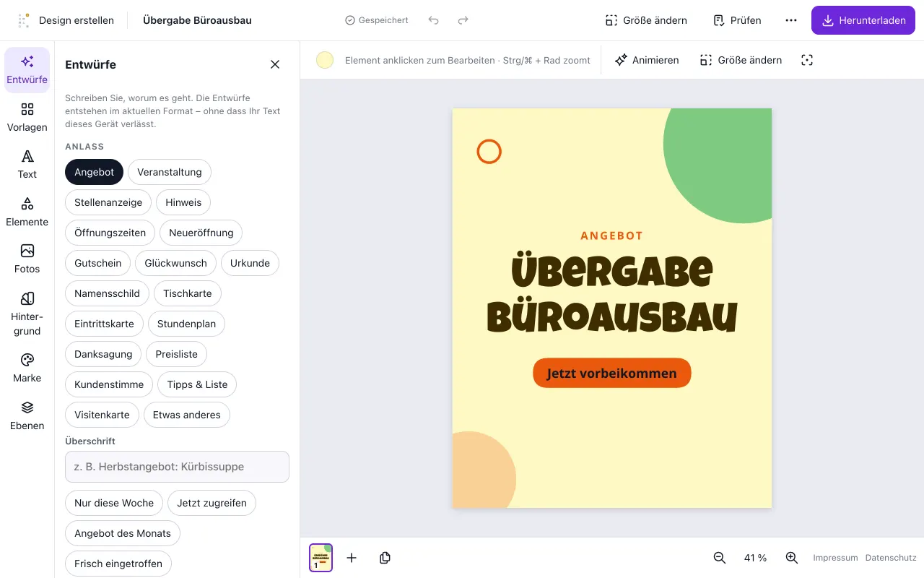This screenshot has height=578, width=924.
Task: Open the Text sidebar panel
Action: [x=27, y=165]
